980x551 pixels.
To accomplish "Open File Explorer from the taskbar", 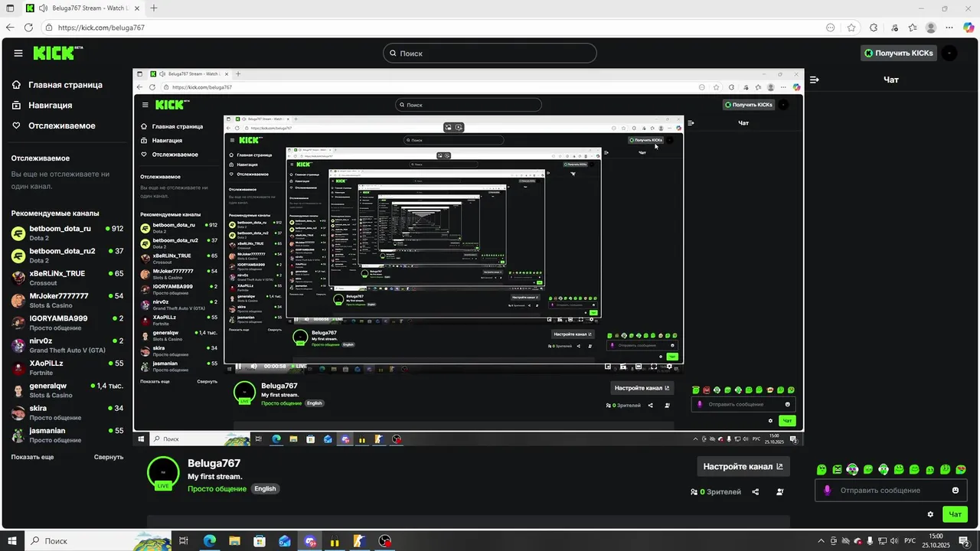I will pos(234,541).
